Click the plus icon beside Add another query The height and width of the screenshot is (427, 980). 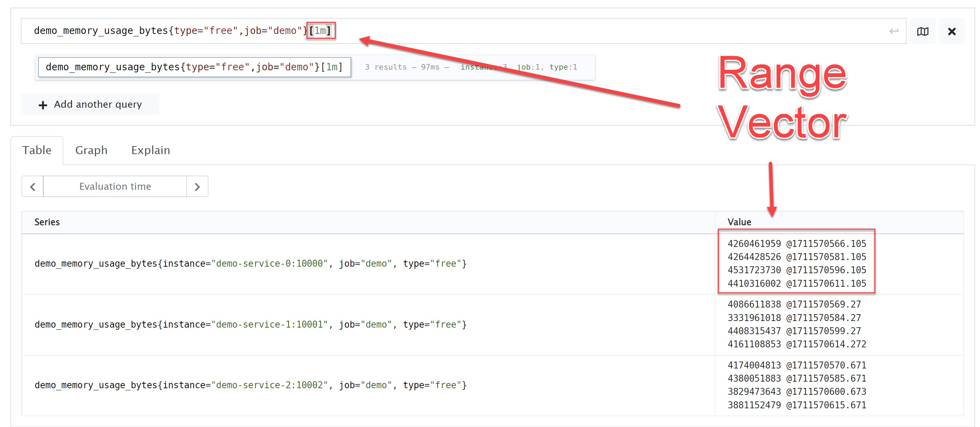(43, 105)
